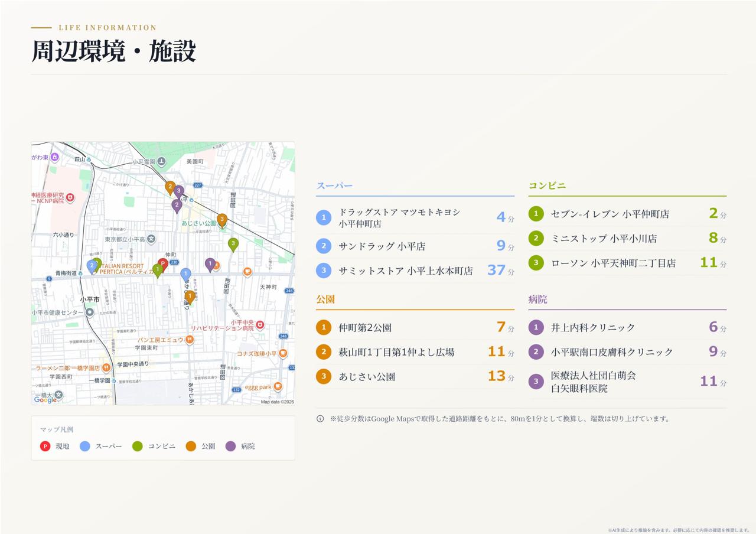Click the Map data ©2026 attribution text
Viewport: 756px width, 534px height.
tap(278, 402)
